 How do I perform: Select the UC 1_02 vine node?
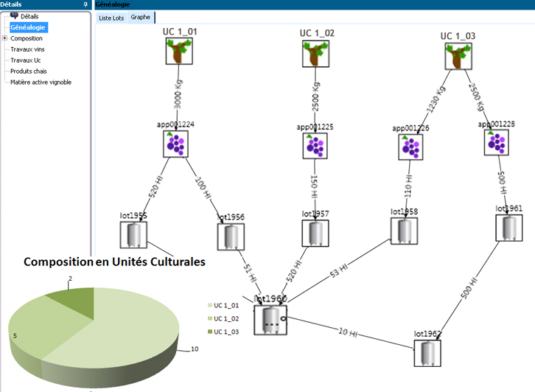pos(316,54)
